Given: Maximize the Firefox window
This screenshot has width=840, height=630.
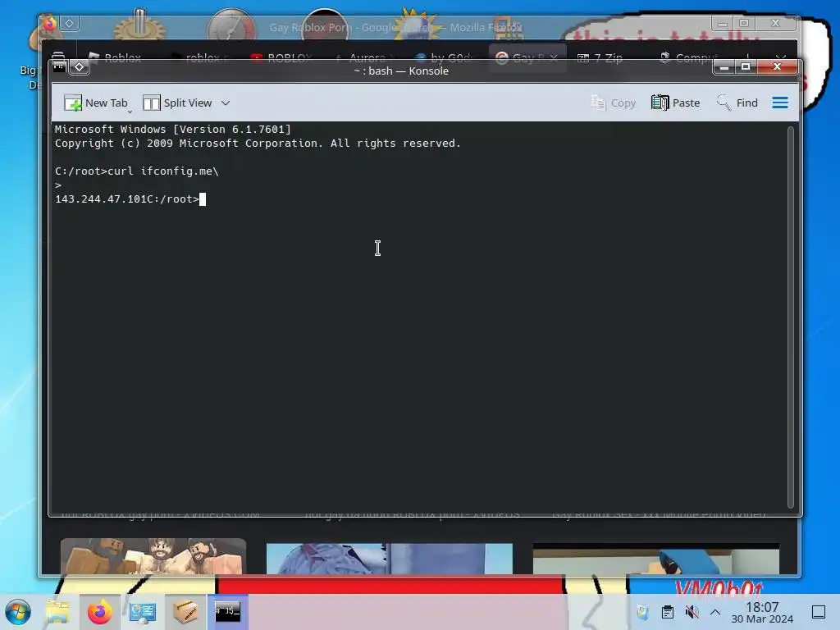Looking at the screenshot, I should click(x=743, y=24).
